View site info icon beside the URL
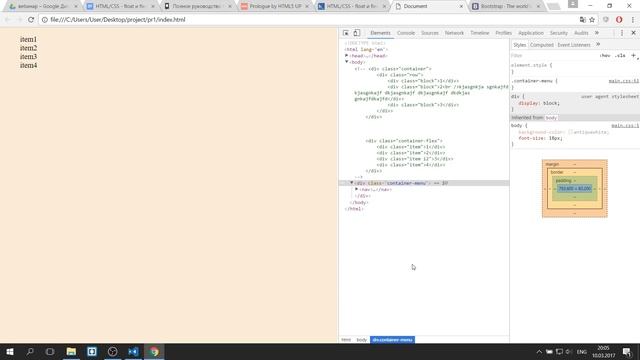The height and width of the screenshot is (360, 640). [45, 20]
